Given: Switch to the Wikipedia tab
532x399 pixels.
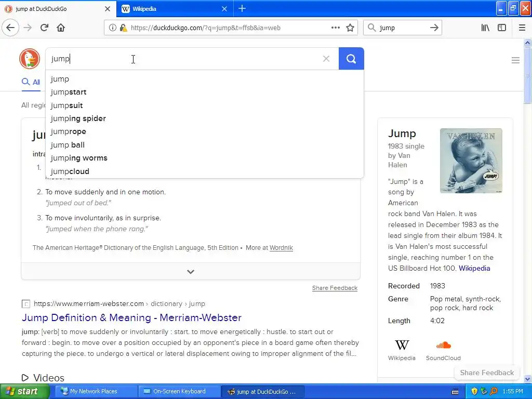Looking at the screenshot, I should tap(175, 9).
